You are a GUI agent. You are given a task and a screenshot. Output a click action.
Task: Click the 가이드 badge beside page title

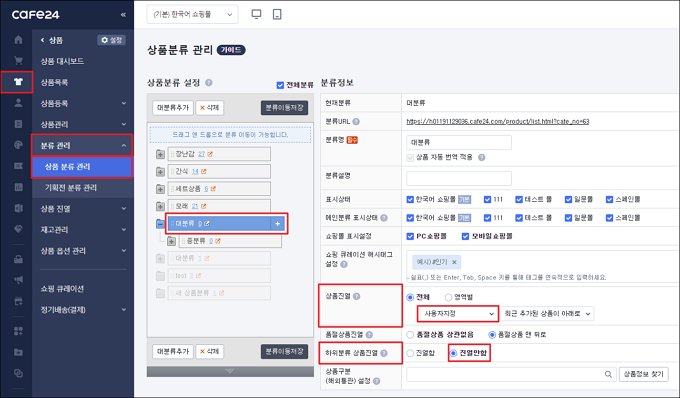(231, 50)
